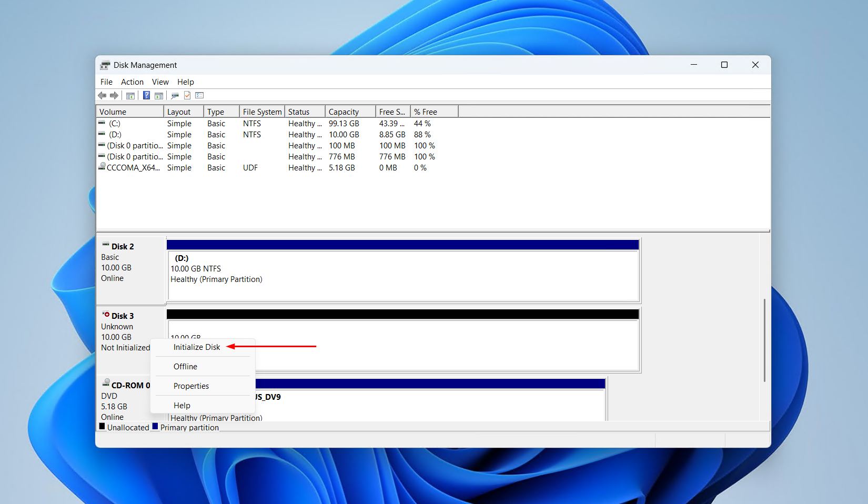Image resolution: width=868 pixels, height=504 pixels.
Task: Minimize the Disk Management window
Action: tap(694, 65)
